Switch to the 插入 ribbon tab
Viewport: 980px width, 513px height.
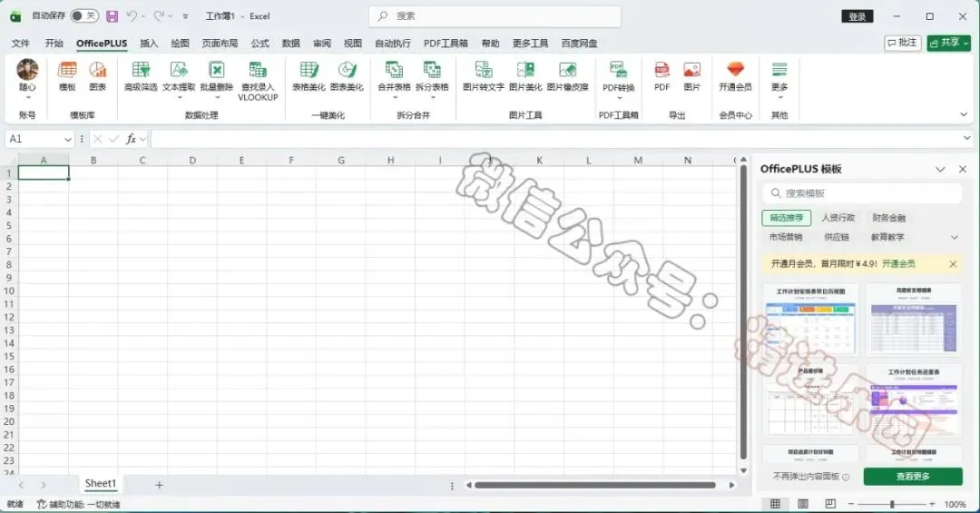[x=149, y=44]
